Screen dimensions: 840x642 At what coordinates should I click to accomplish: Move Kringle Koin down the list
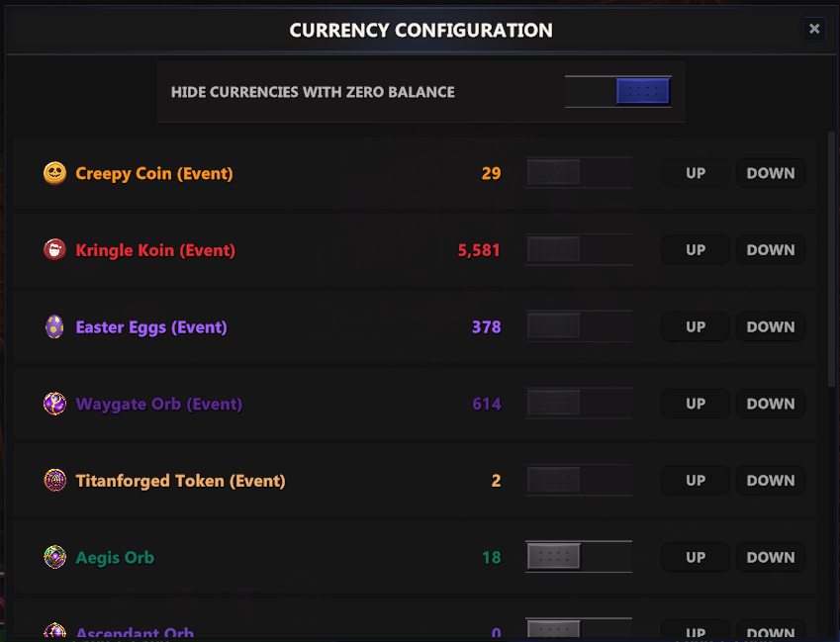coord(770,249)
